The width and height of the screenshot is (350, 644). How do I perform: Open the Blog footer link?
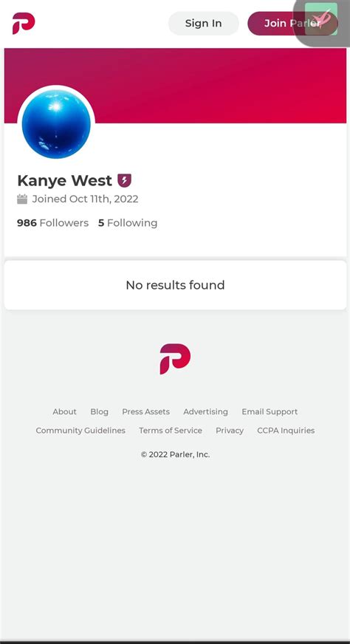(x=100, y=411)
